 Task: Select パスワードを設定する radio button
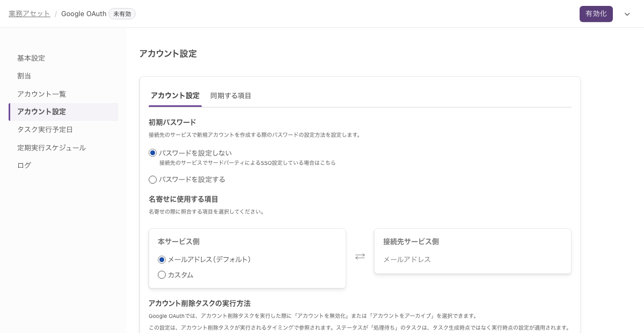tap(152, 179)
